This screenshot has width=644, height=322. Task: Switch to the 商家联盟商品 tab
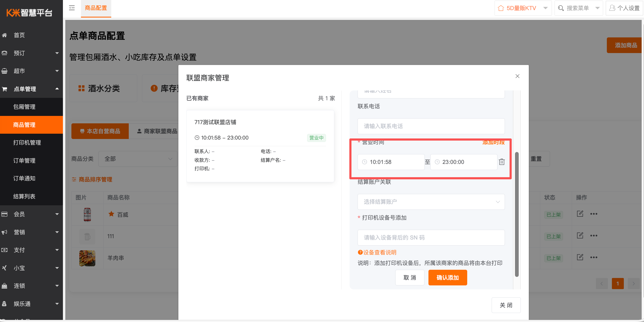point(161,131)
